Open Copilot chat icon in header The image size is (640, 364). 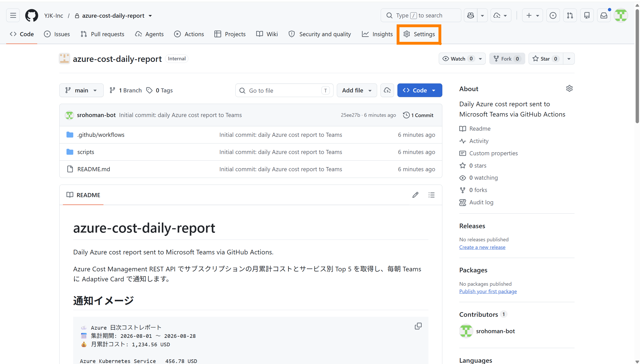(x=471, y=16)
